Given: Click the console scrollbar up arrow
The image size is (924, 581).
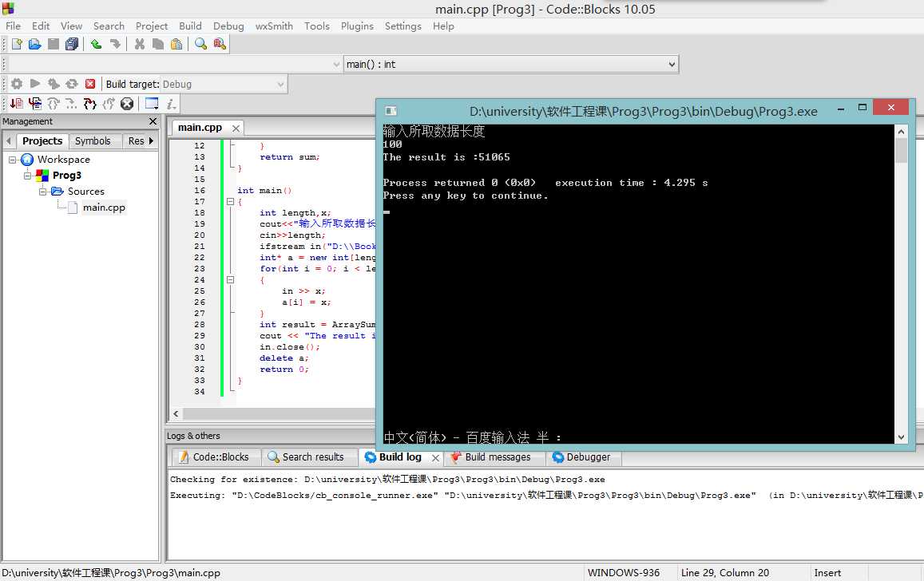Looking at the screenshot, I should 901,132.
